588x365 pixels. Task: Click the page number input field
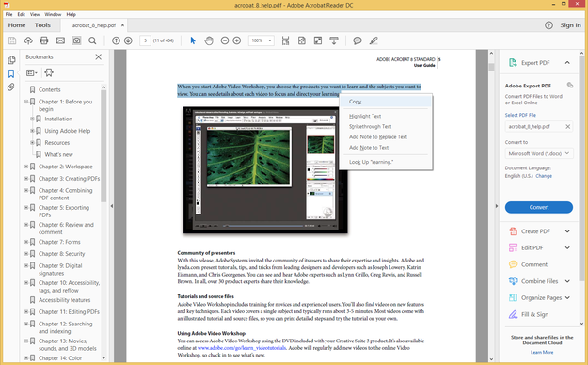[x=145, y=40]
